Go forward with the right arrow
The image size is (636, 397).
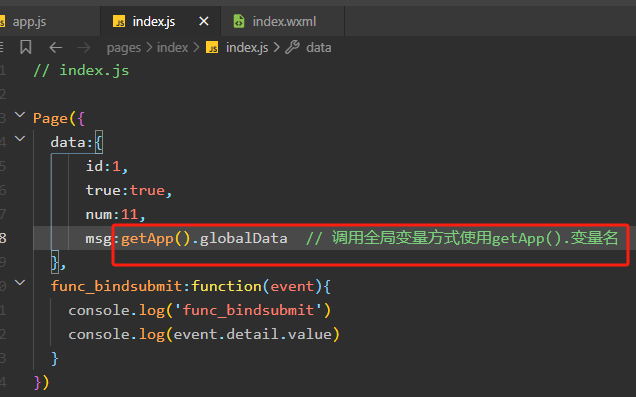coord(84,47)
